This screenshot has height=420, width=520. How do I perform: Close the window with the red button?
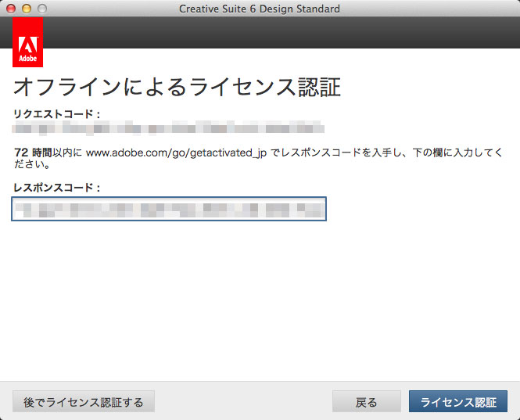[11, 9]
